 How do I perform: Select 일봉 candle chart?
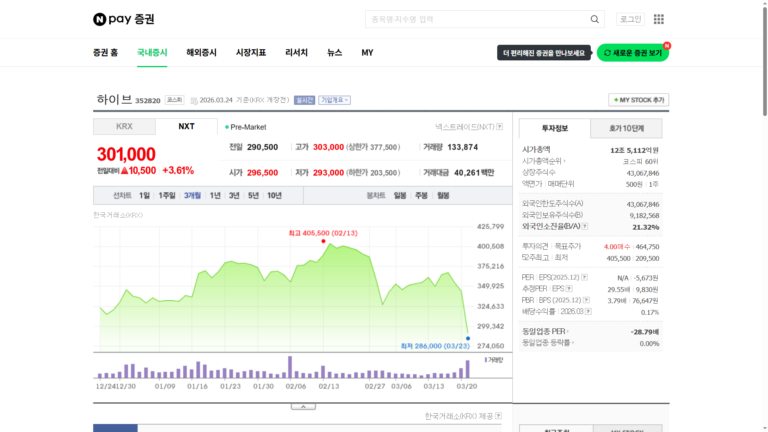(x=400, y=195)
